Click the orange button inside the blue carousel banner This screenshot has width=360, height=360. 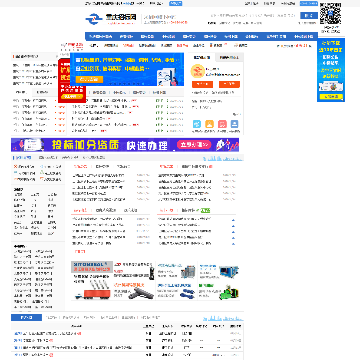tap(89, 79)
